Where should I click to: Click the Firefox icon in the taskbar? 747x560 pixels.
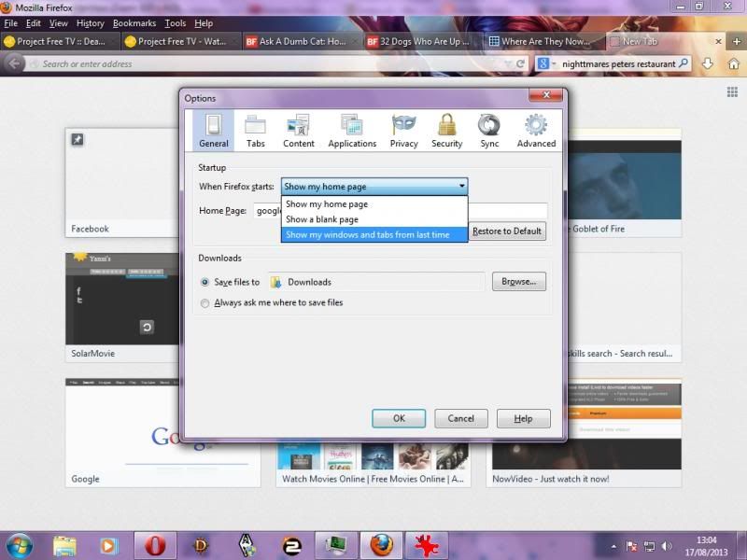click(x=381, y=545)
